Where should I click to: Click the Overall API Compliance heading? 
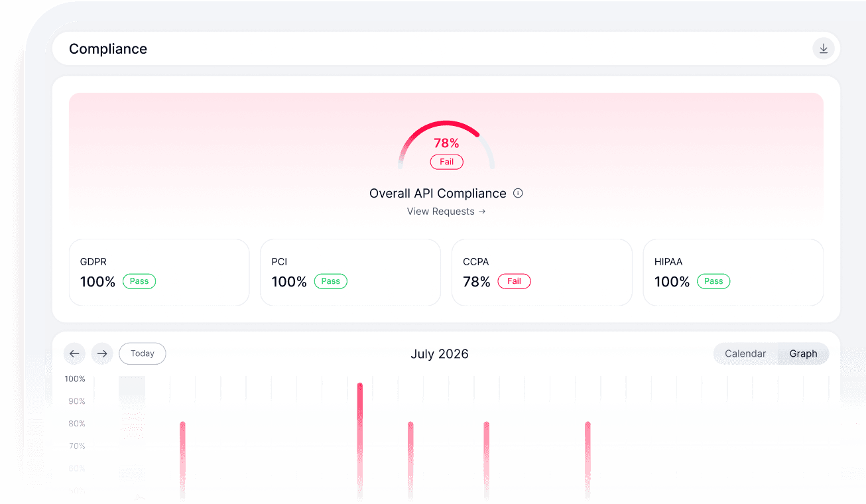coord(438,193)
